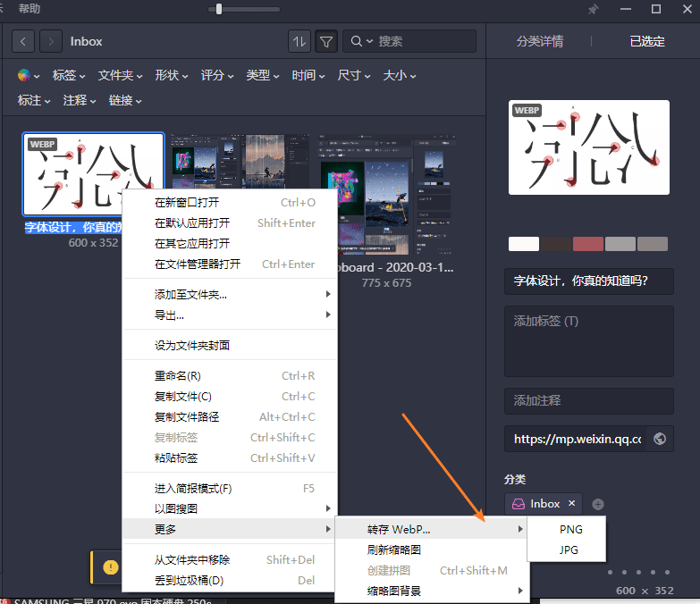Expand the 标注 filter dropdown
This screenshot has width=700, height=604.
[x=34, y=100]
